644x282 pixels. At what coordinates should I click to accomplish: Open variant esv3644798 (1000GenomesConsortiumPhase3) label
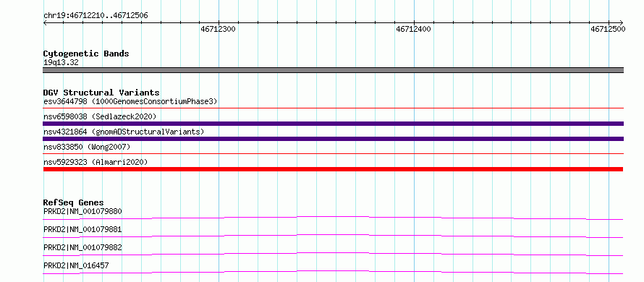[130, 101]
